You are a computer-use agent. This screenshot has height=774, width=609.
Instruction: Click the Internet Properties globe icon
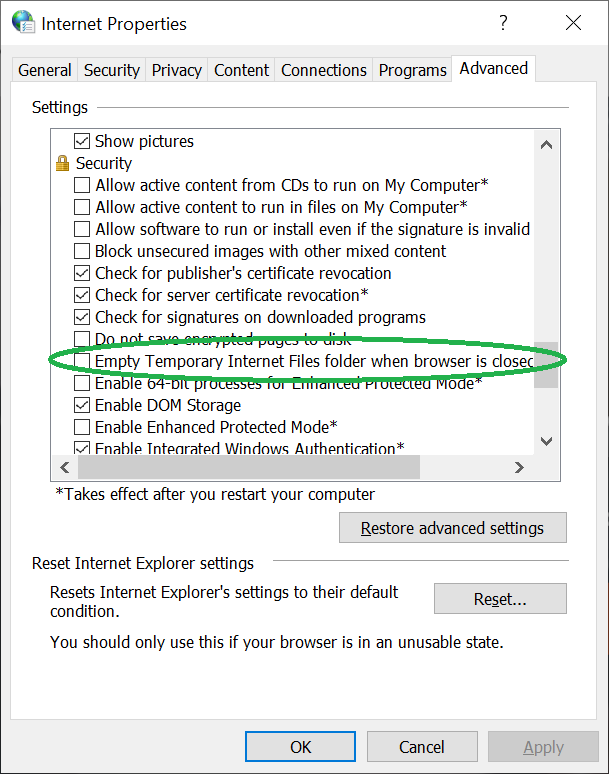[x=23, y=22]
